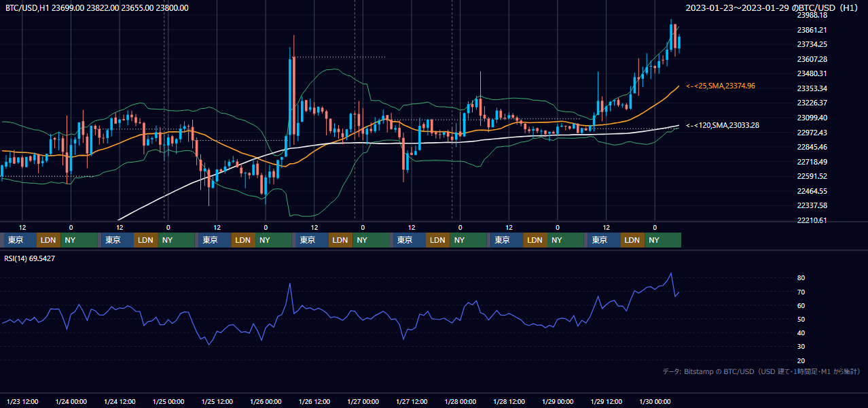Select price level 22972.43
Image resolution: width=868 pixels, height=408 pixels.
point(812,133)
